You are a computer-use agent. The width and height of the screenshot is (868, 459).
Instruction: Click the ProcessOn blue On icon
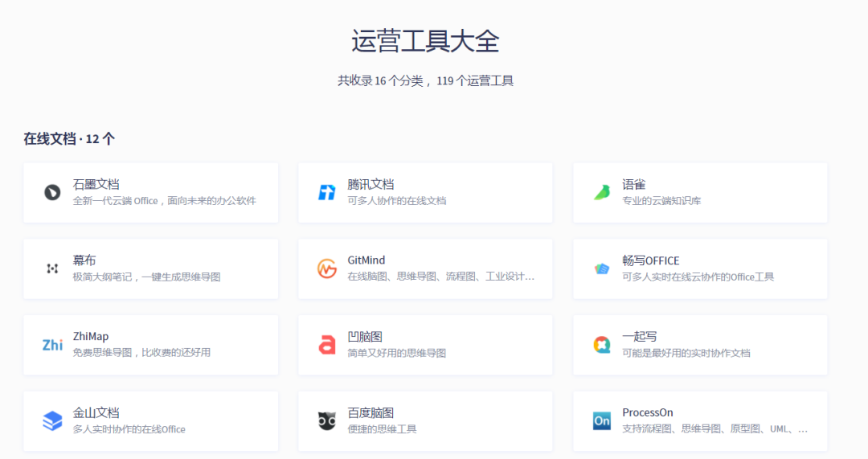[602, 420]
